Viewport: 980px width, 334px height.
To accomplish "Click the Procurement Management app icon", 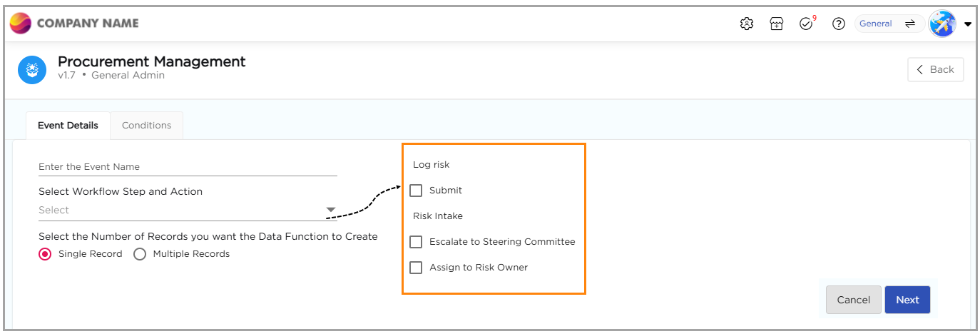I will [32, 69].
